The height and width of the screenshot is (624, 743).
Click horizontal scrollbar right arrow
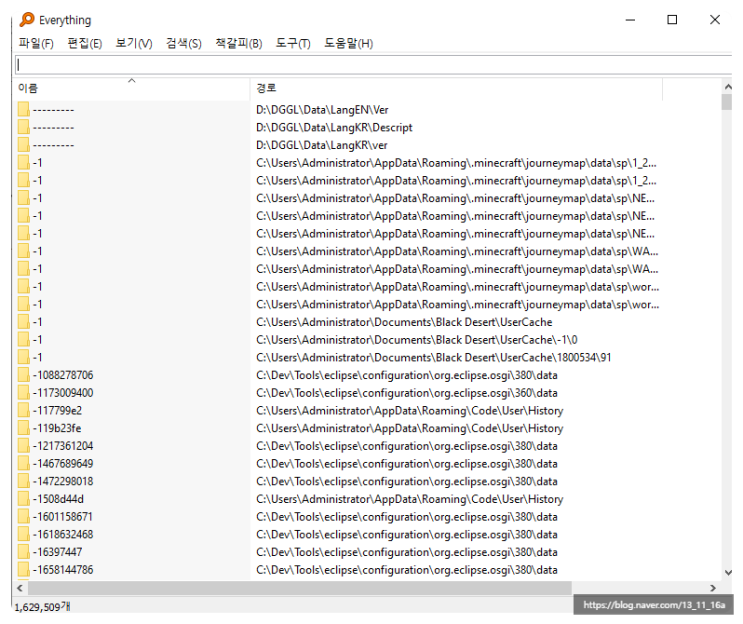[713, 588]
